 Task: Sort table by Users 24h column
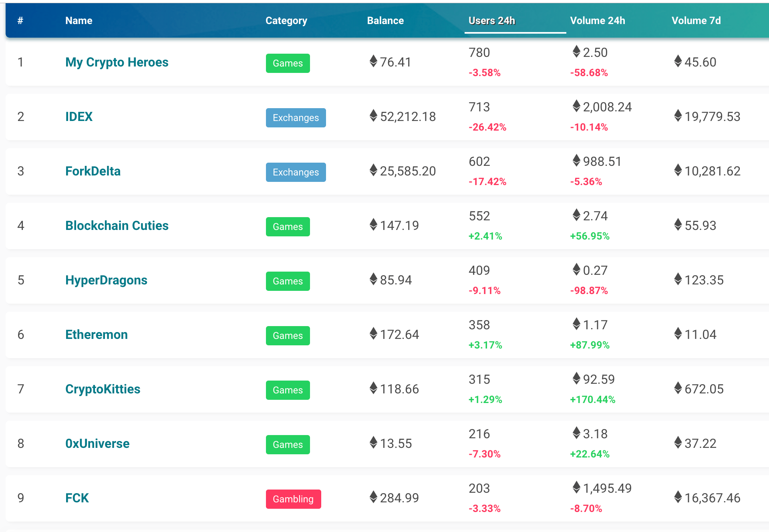[x=491, y=21]
